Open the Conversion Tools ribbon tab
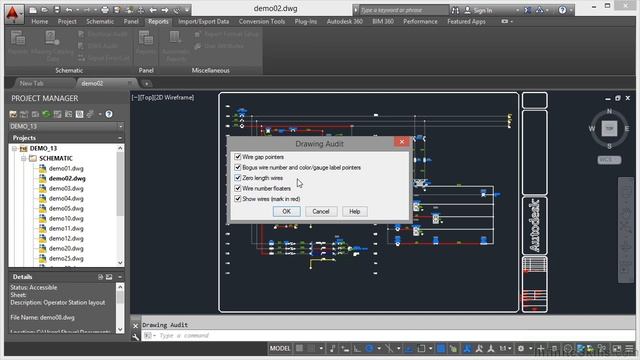The height and width of the screenshot is (360, 640). click(262, 22)
